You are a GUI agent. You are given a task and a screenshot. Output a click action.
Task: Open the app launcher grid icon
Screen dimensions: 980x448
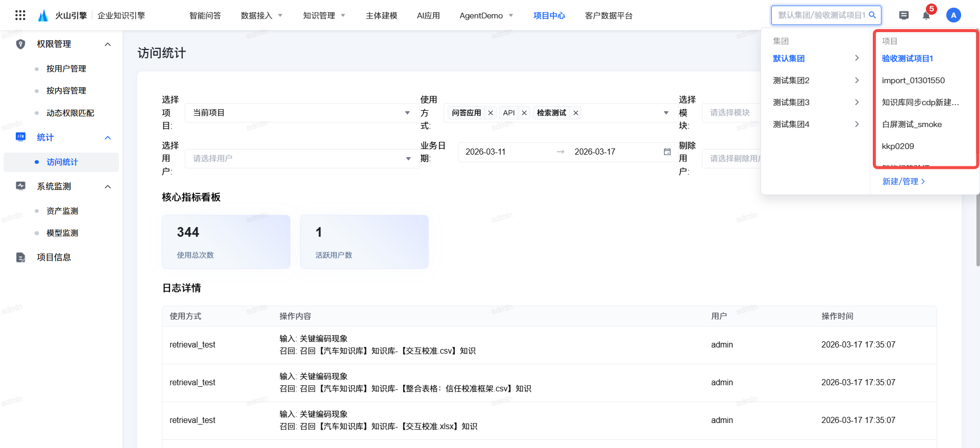point(20,15)
